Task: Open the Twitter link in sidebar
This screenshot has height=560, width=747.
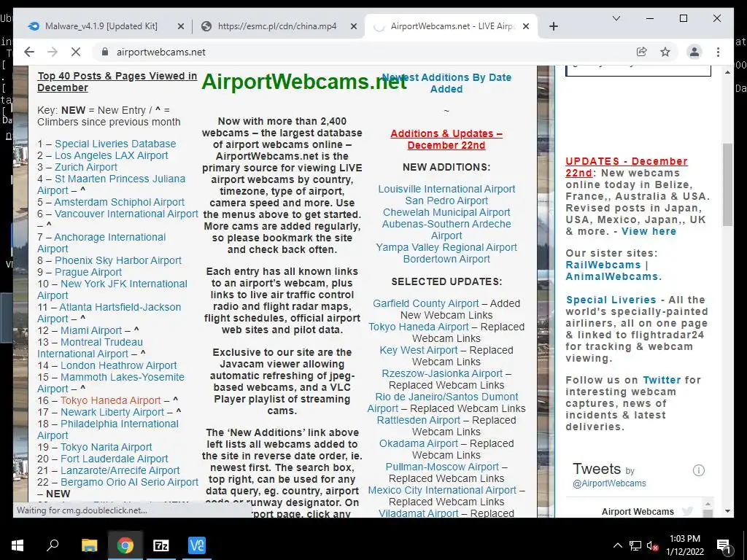Action: [x=662, y=380]
